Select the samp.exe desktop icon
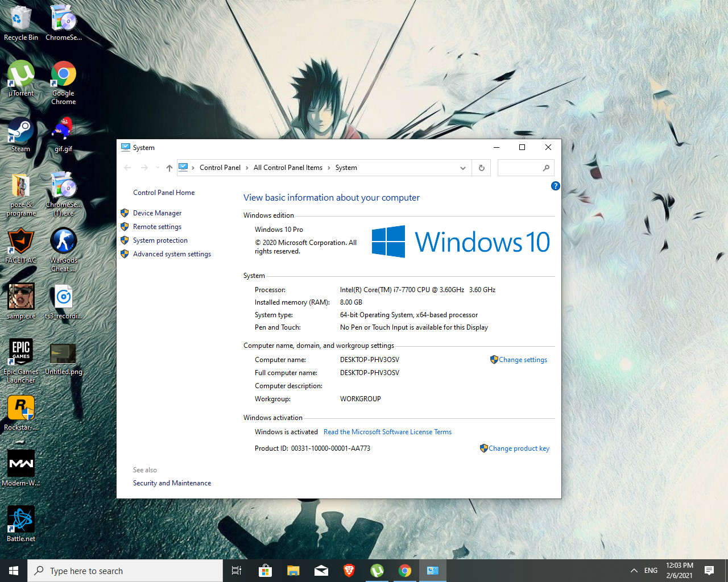 [x=21, y=301]
